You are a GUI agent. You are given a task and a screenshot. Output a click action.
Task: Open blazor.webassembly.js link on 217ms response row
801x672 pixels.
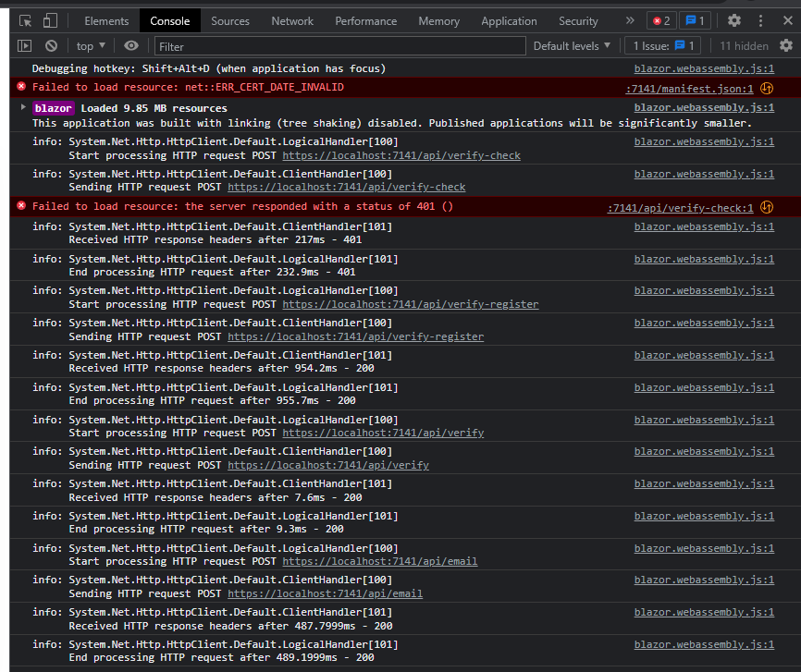704,226
